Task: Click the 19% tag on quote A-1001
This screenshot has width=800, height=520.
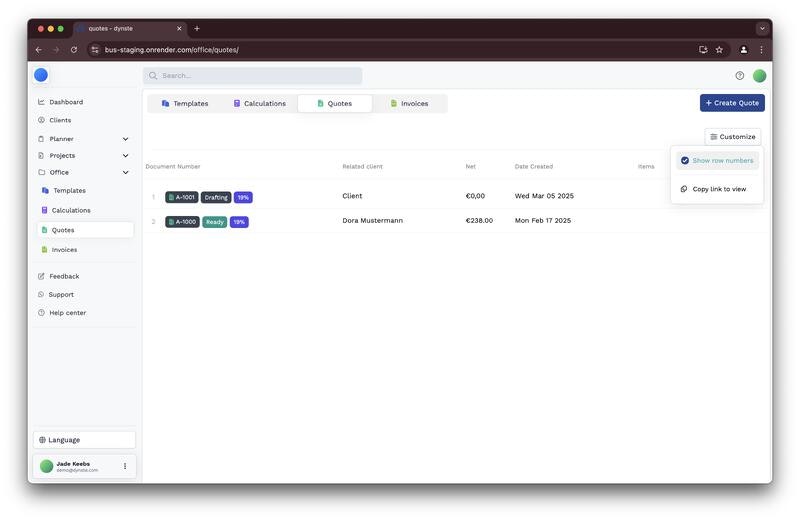Action: coord(243,197)
